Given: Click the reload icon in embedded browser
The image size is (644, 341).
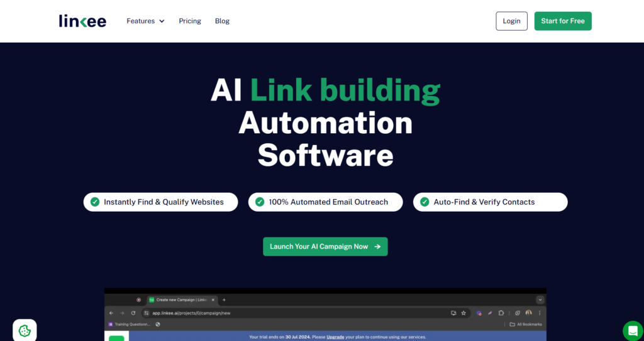Looking at the screenshot, I should (x=133, y=313).
